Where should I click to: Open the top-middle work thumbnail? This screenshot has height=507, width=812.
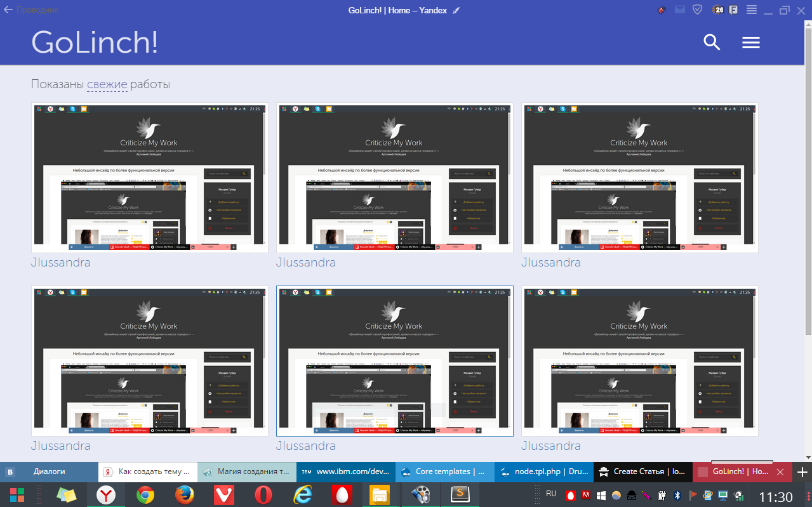(395, 178)
